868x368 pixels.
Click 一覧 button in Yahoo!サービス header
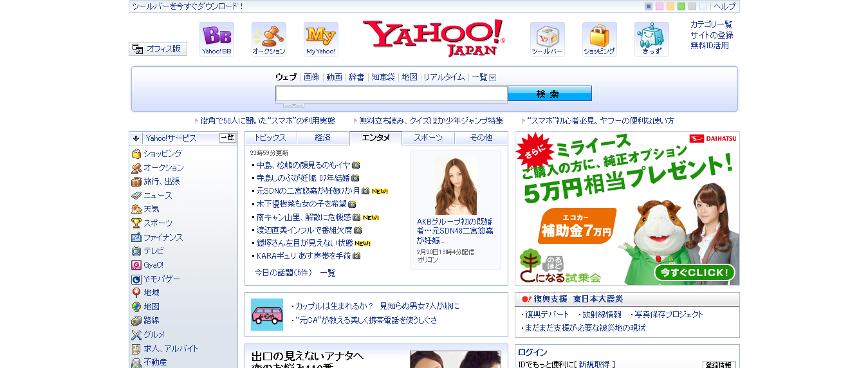(228, 138)
